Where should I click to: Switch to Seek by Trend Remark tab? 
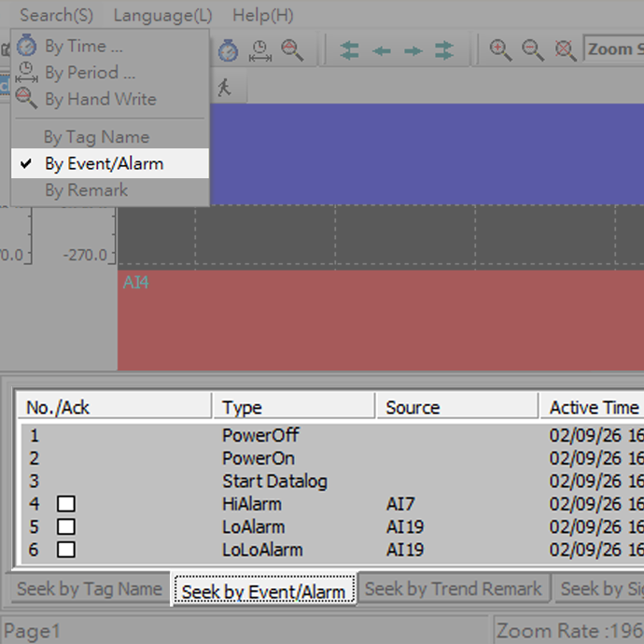point(453,589)
